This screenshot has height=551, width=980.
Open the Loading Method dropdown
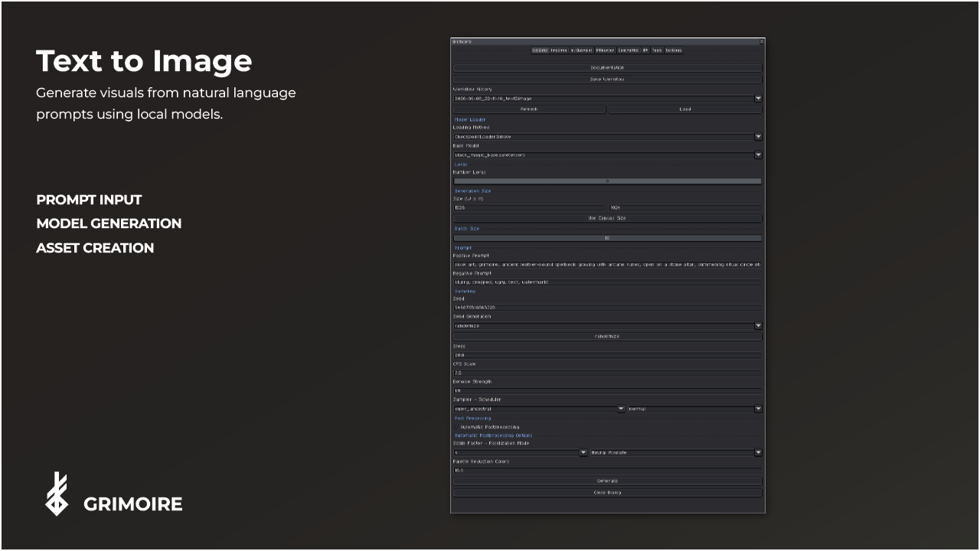608,137
